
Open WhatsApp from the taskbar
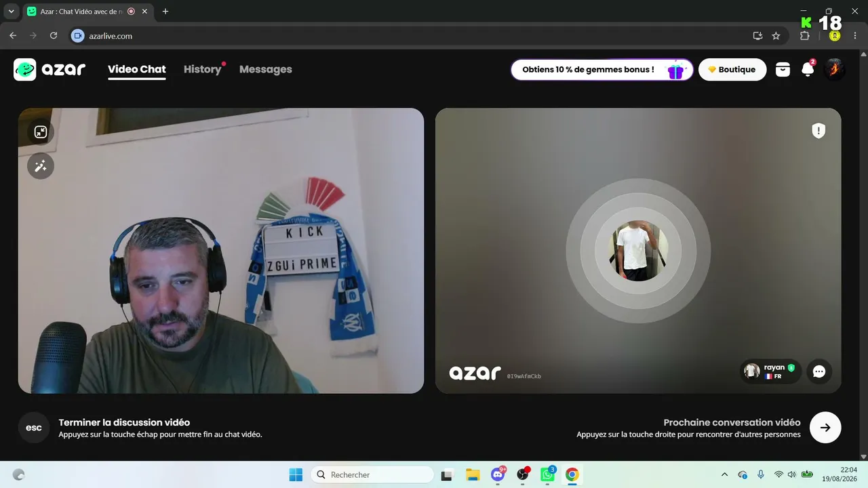547,475
